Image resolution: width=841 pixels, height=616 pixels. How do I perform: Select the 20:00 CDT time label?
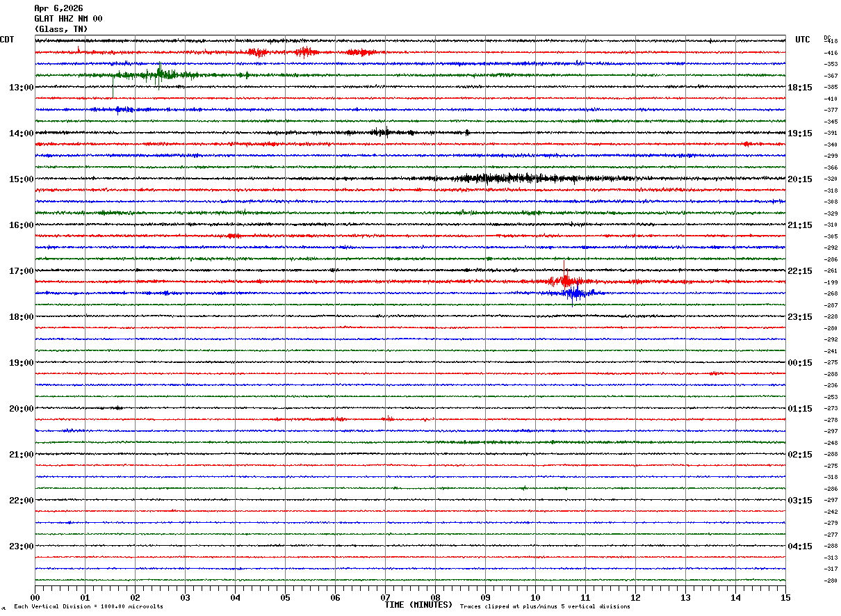22,409
